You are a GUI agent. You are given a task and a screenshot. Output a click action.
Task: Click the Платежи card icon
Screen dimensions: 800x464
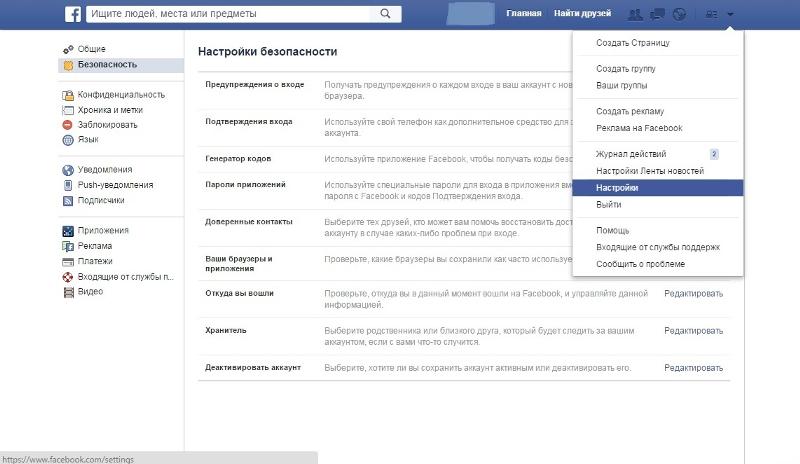[x=68, y=262]
